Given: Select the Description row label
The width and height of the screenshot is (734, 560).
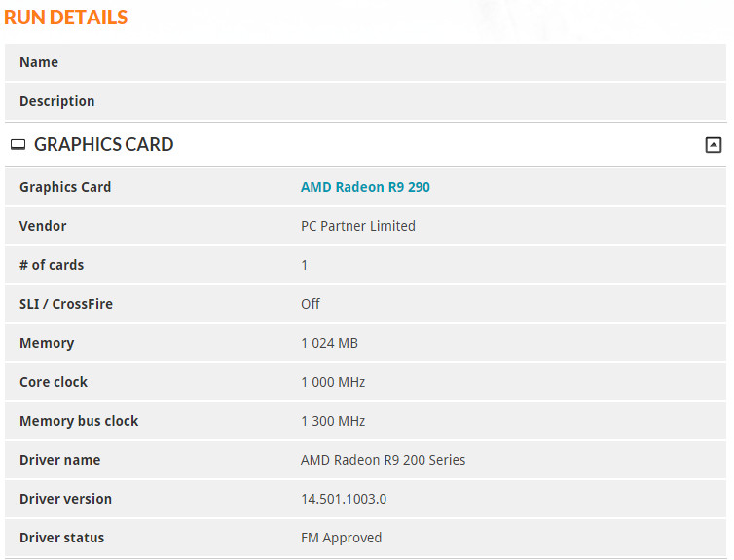Looking at the screenshot, I should (x=57, y=101).
